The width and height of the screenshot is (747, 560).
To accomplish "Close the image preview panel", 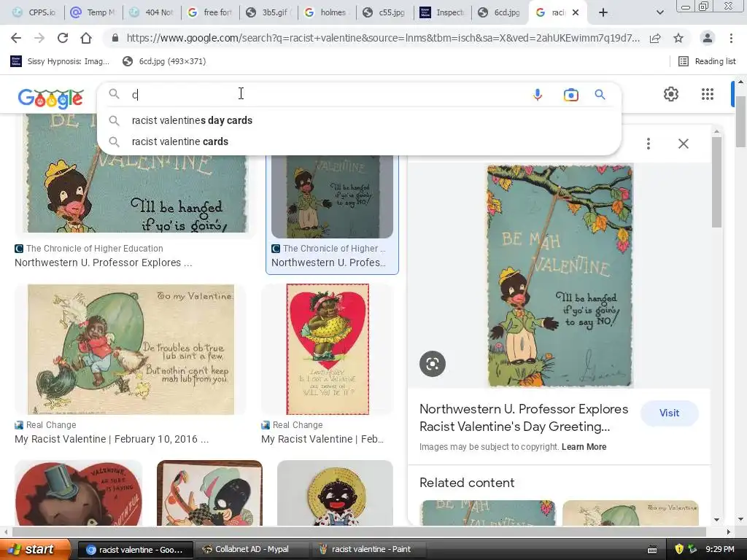I will click(683, 144).
